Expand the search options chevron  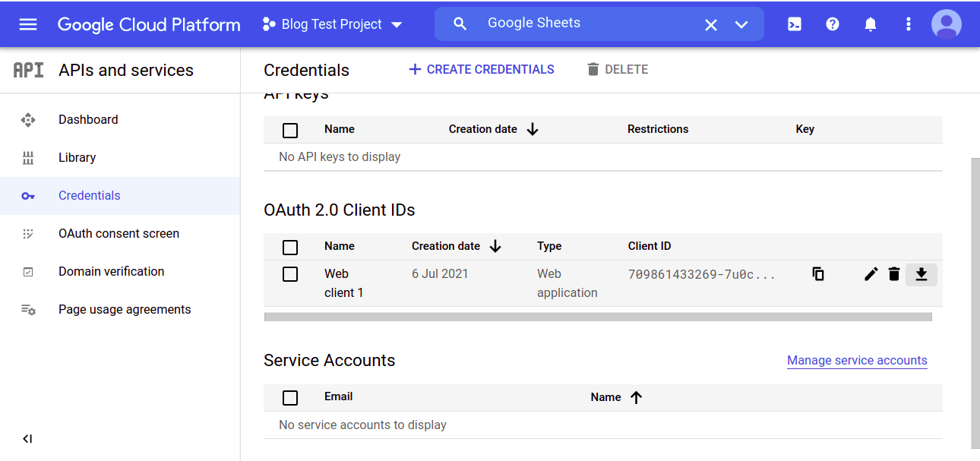(741, 25)
